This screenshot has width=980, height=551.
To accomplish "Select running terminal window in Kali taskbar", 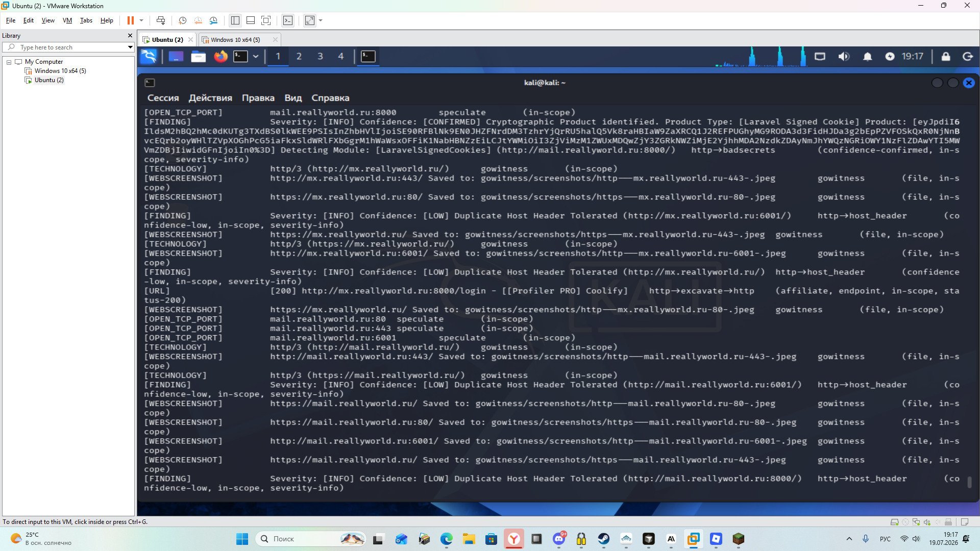I will coord(368,56).
